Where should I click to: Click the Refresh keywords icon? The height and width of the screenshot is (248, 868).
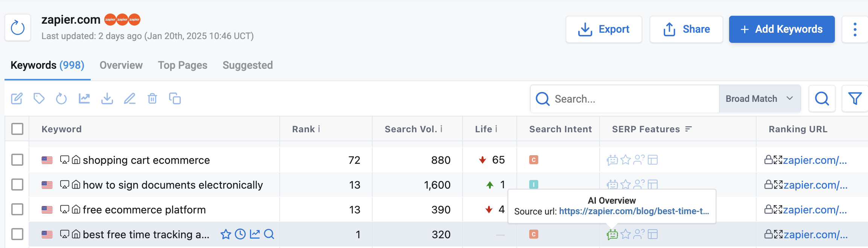click(61, 98)
